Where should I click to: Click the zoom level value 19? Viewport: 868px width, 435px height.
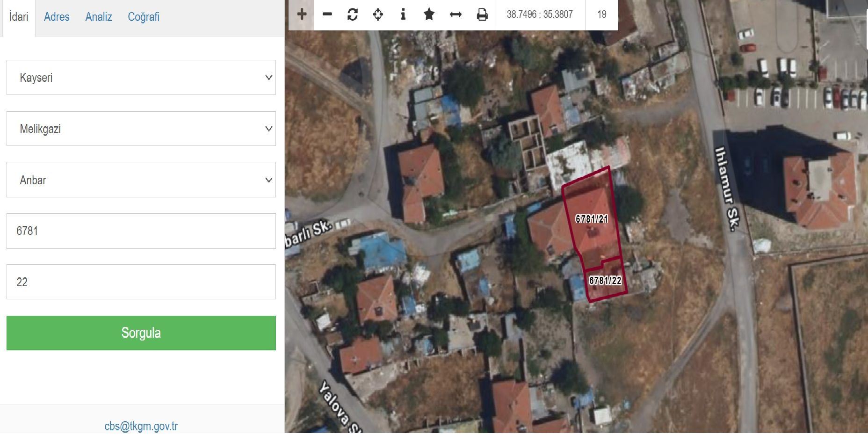click(x=602, y=14)
